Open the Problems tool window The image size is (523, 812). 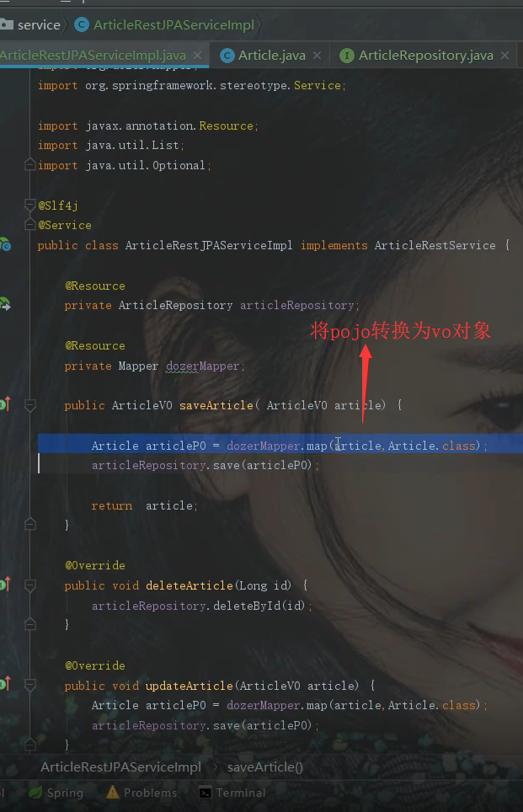point(141,793)
